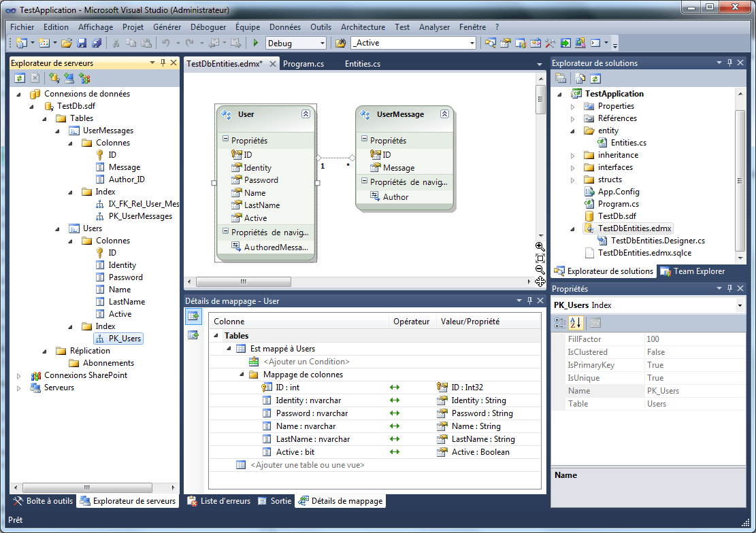Image resolution: width=756 pixels, height=533 pixels.
Task: Start debugging with the green Run arrow
Action: (x=254, y=41)
